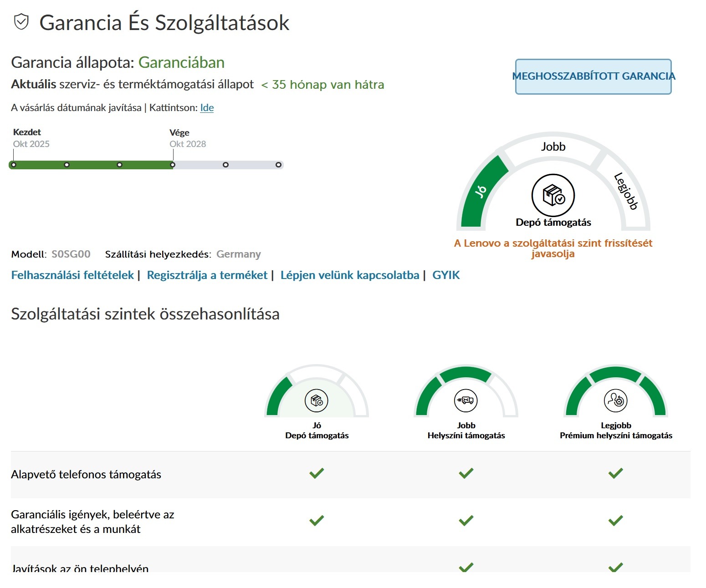Screen dimensions: 706x588
Task: Click the Jobb Helyszíni támogatás column label
Action: [x=466, y=431]
